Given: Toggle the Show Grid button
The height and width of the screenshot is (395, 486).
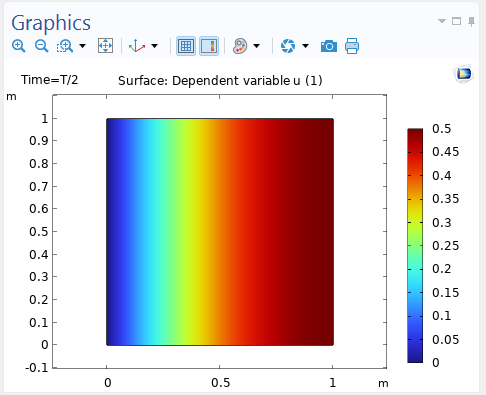Looking at the screenshot, I should click(x=186, y=46).
